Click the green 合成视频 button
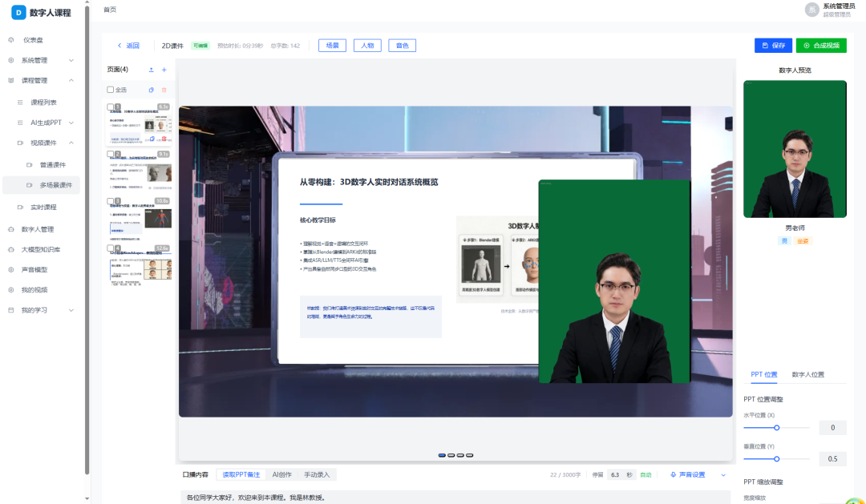Image resolution: width=866 pixels, height=504 pixels. pos(821,45)
